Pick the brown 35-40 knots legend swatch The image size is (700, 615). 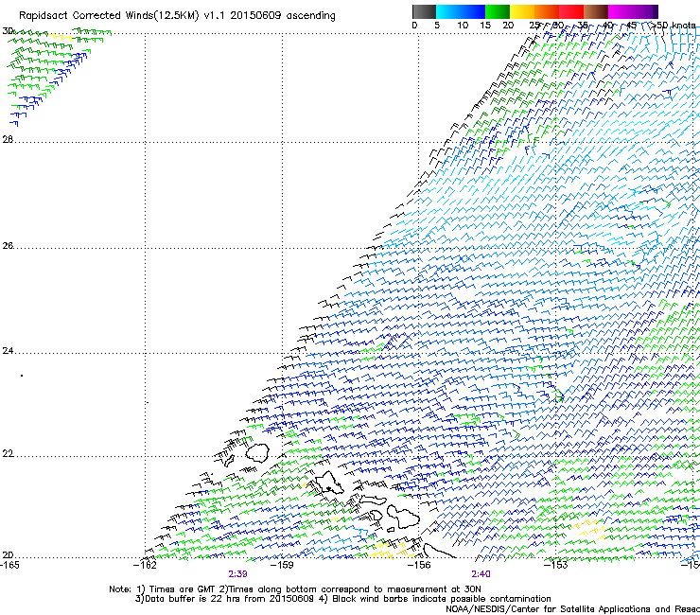(x=596, y=11)
